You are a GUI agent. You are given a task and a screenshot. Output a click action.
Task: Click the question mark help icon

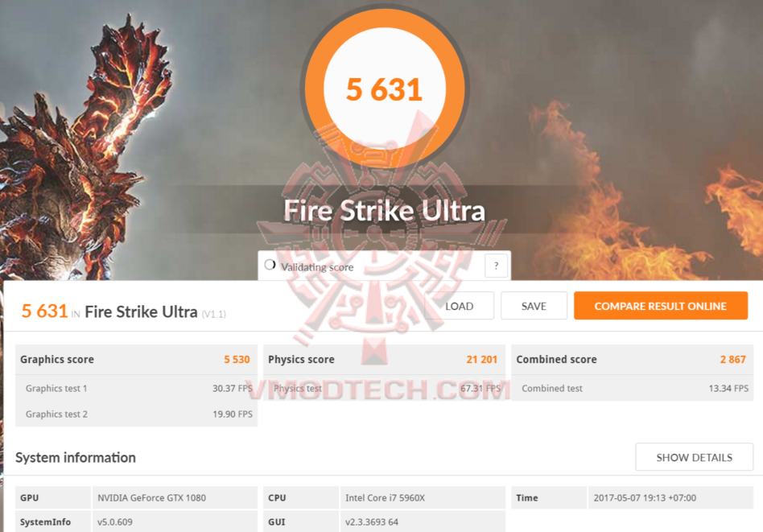[496, 266]
